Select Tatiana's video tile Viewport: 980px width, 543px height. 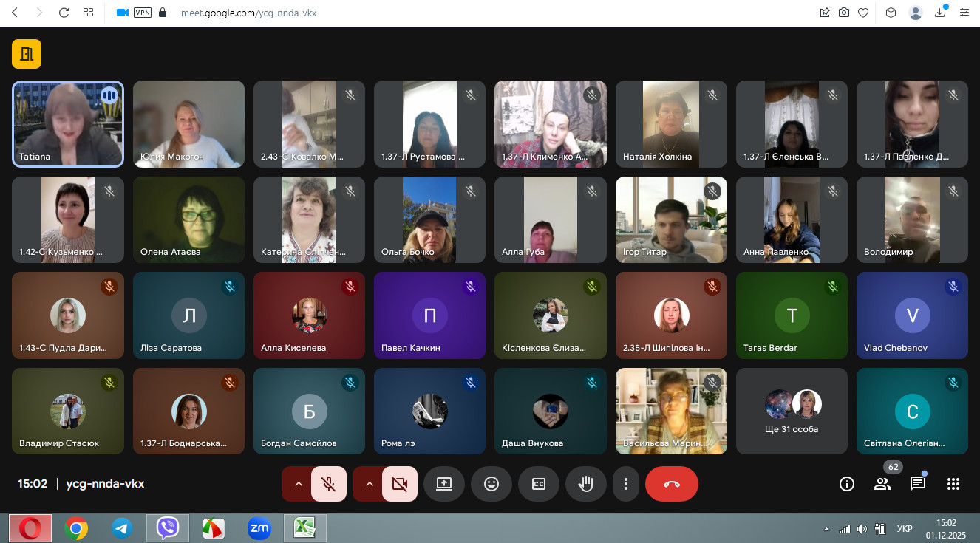coord(68,123)
